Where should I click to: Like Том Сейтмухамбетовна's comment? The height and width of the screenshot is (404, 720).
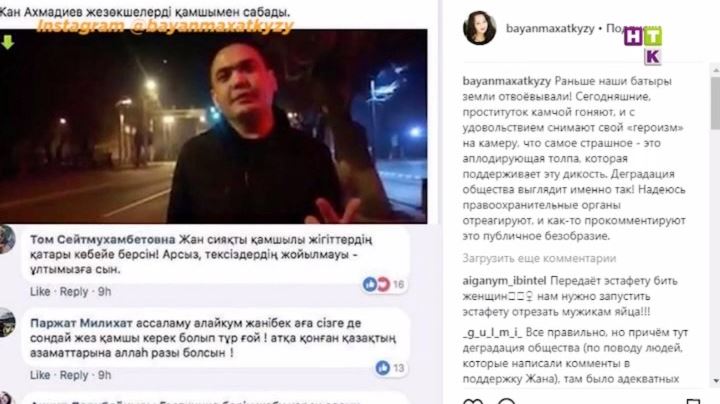40,292
